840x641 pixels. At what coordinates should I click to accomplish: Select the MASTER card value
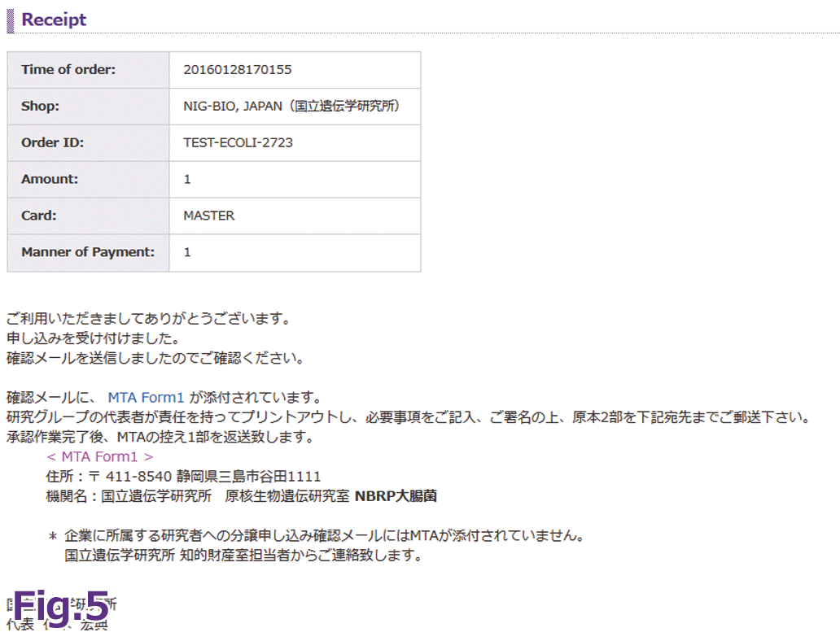pos(208,216)
